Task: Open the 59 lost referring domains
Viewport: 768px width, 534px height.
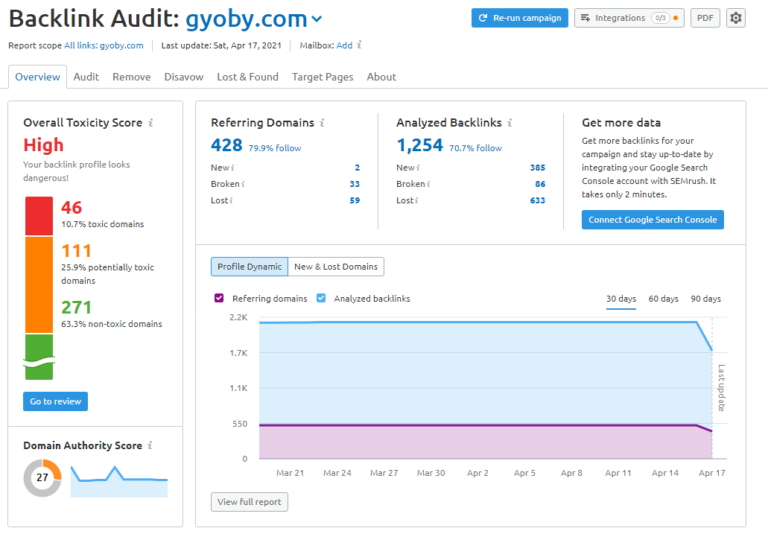Action: 355,200
